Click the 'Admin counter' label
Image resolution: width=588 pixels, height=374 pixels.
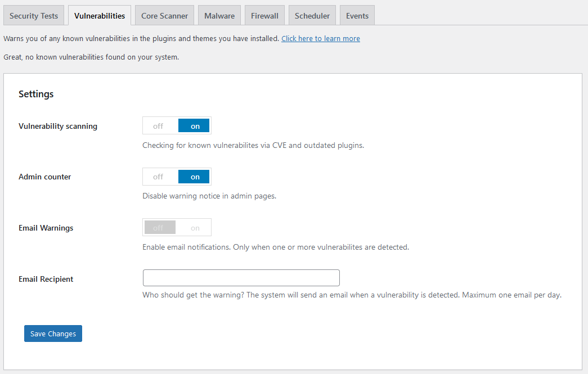(x=44, y=177)
